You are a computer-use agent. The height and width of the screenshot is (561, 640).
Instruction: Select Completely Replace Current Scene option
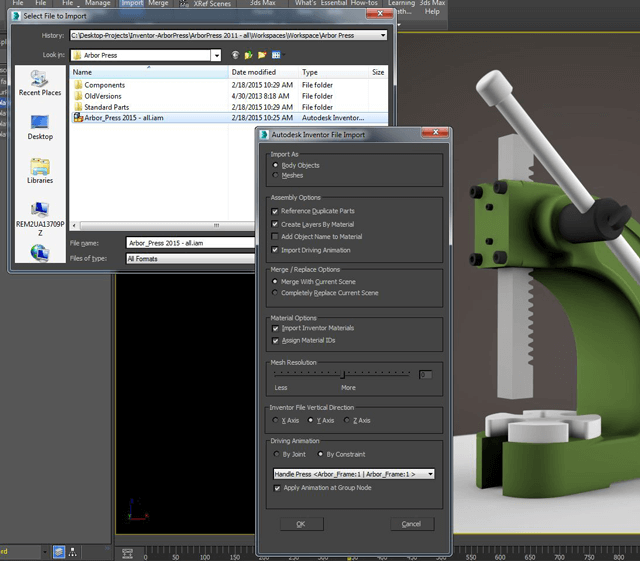(275, 292)
